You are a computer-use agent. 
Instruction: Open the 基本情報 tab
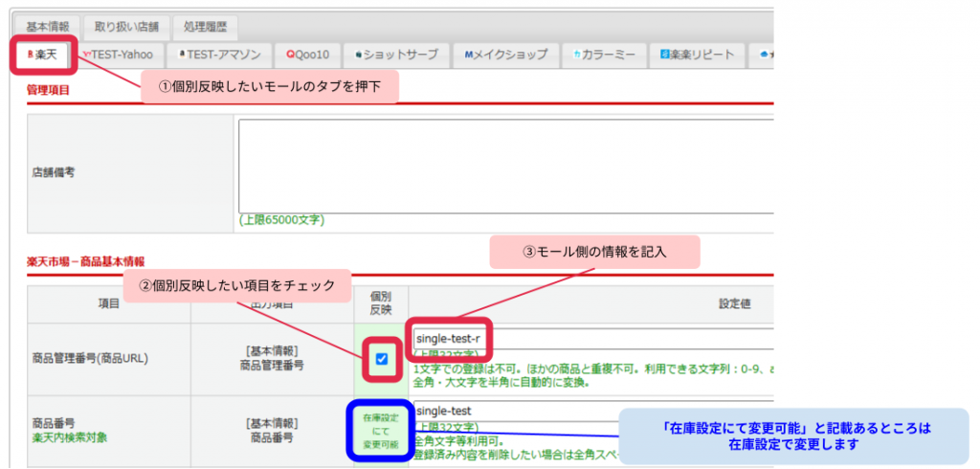pyautogui.click(x=48, y=28)
